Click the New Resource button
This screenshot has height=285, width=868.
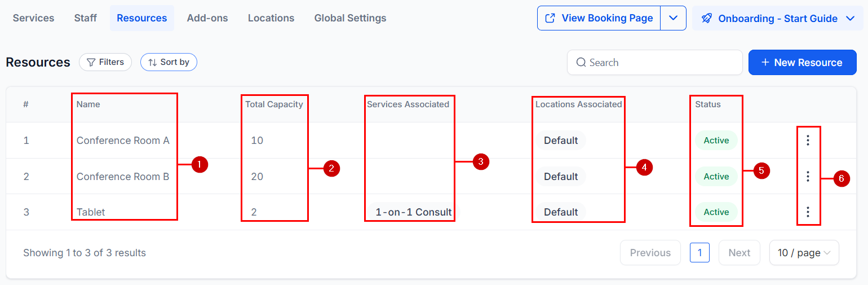coord(801,63)
